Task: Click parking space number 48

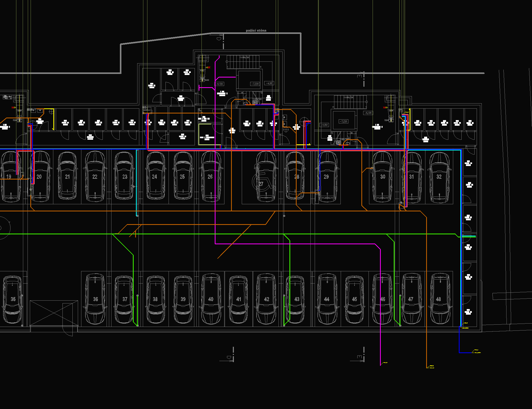Action: pos(438,299)
